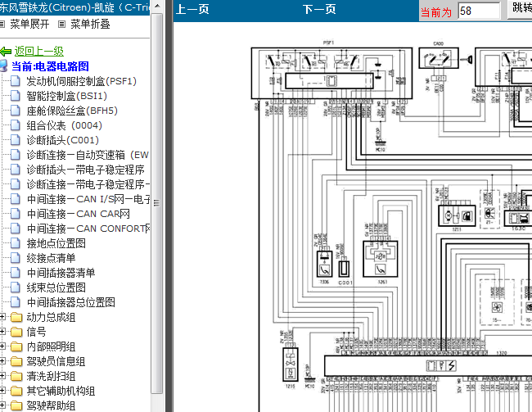The height and width of the screenshot is (412, 532).
Task: Click document icon for 中间插接器总位置图
Action: [15, 302]
